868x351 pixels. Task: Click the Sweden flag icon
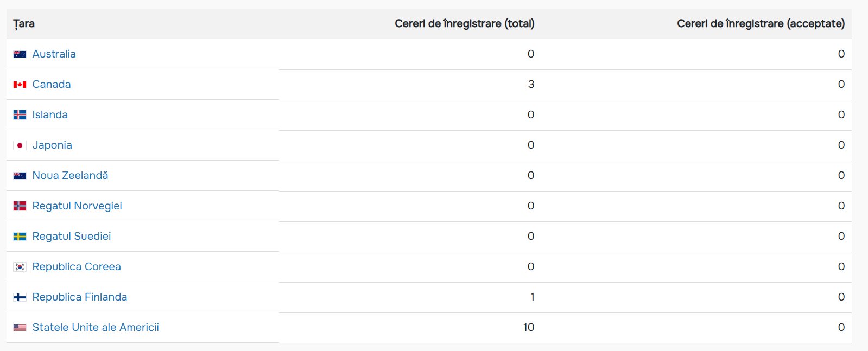click(20, 237)
